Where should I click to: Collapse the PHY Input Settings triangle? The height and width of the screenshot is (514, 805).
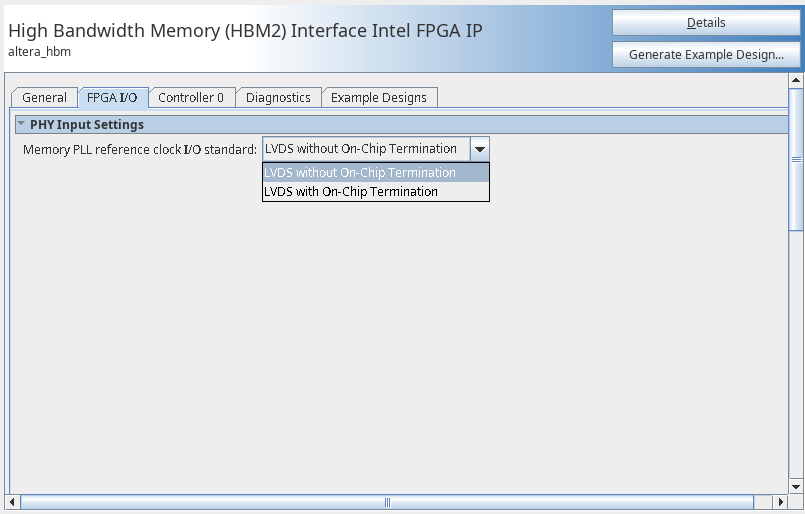tap(21, 125)
